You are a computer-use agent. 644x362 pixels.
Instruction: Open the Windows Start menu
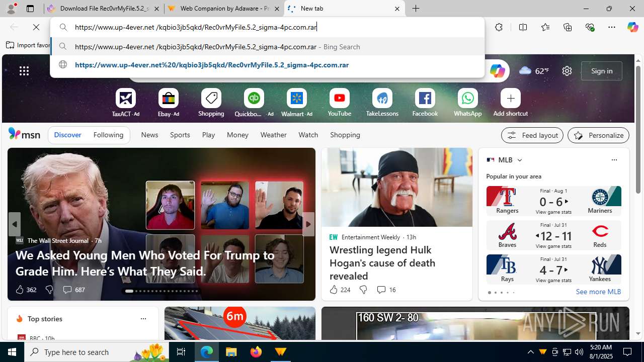pos(12,352)
